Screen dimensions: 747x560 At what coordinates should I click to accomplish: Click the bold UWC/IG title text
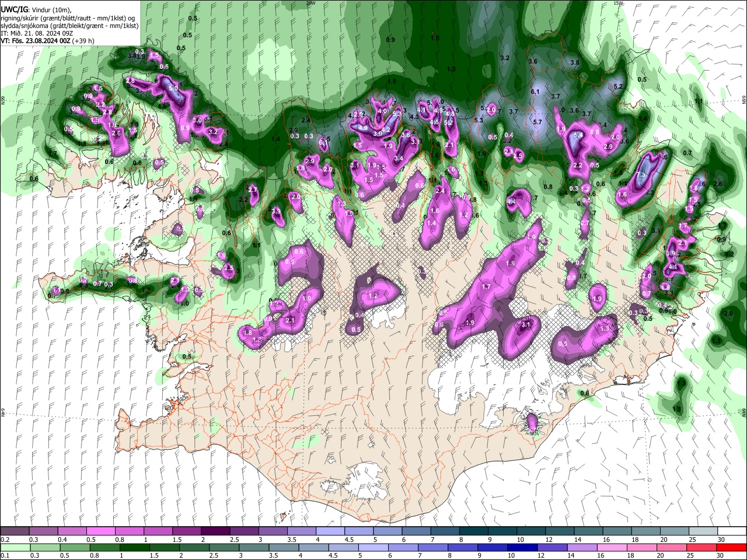pyautogui.click(x=14, y=9)
